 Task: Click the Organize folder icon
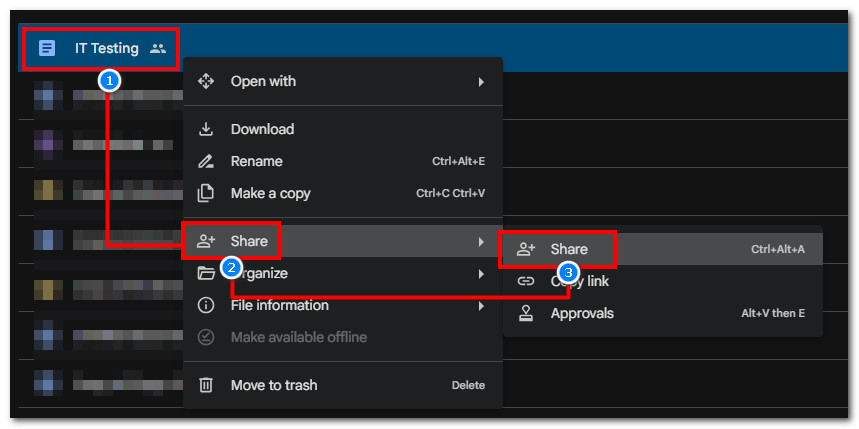(205, 273)
